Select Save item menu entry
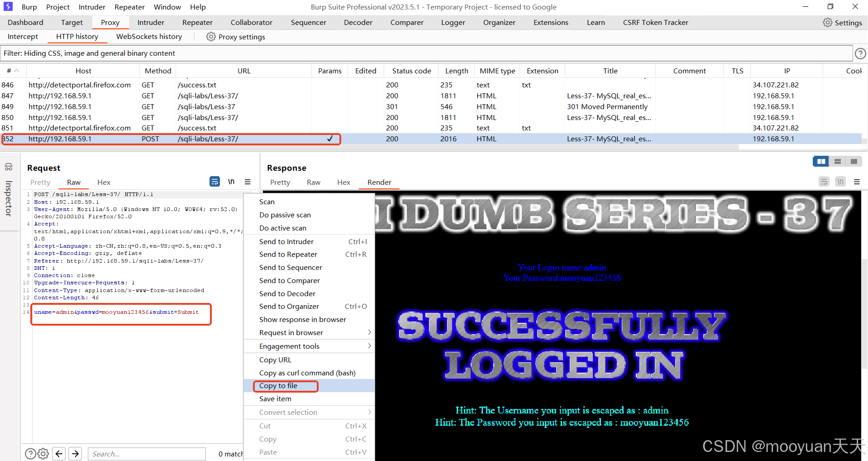 [x=309, y=399]
